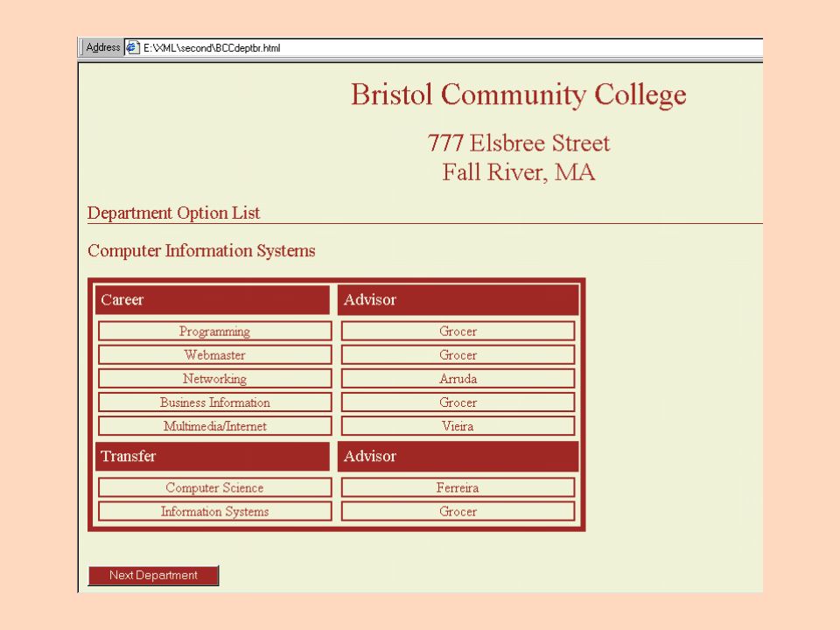840x630 pixels.
Task: Select the Networking career cell
Action: coord(215,379)
